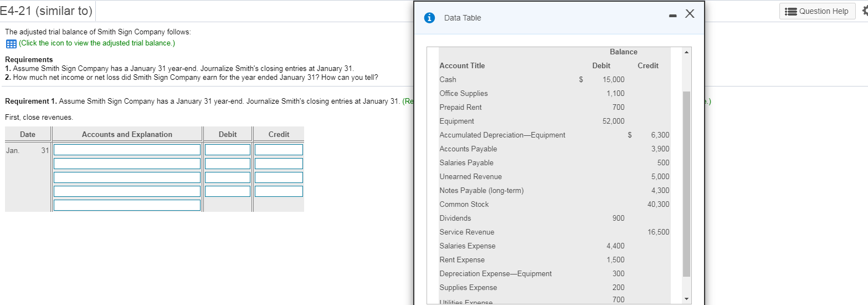The image size is (868, 305).
Task: Click the third row Debit input field
Action: pyautogui.click(x=228, y=177)
